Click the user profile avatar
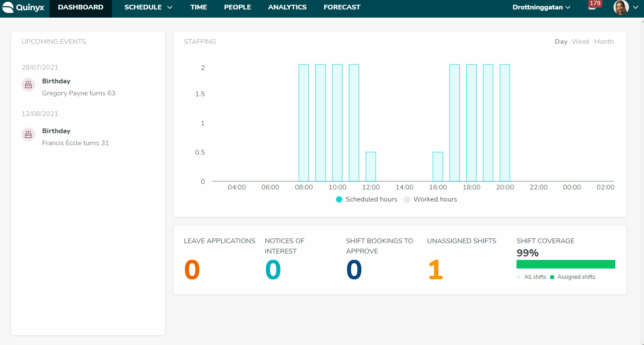644x345 pixels. coord(621,7)
